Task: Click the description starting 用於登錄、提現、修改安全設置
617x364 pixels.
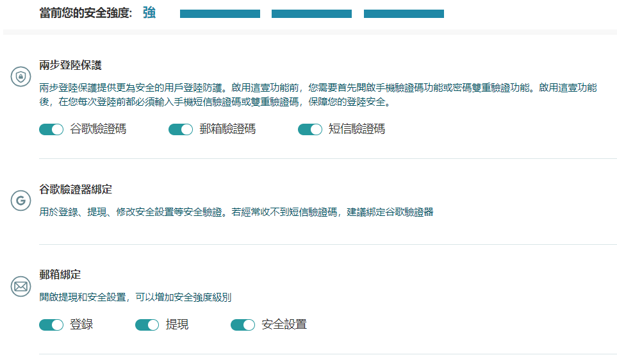Action: coord(236,212)
